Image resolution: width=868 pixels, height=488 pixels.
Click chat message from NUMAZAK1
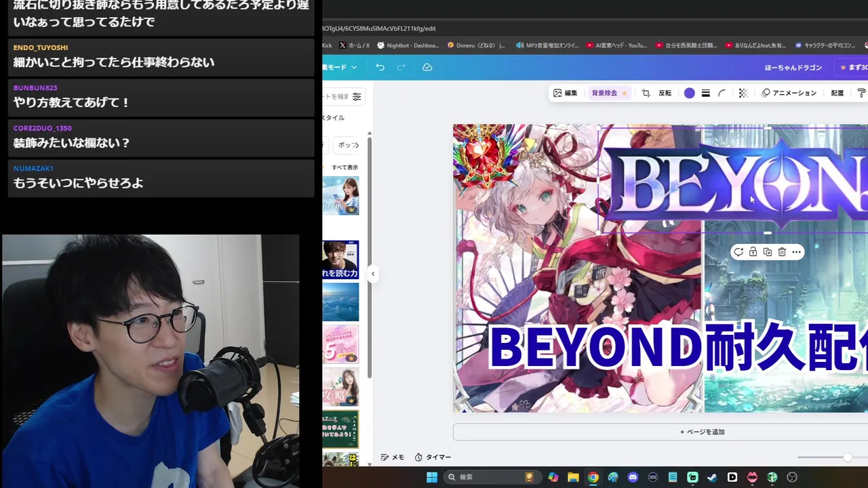(160, 178)
